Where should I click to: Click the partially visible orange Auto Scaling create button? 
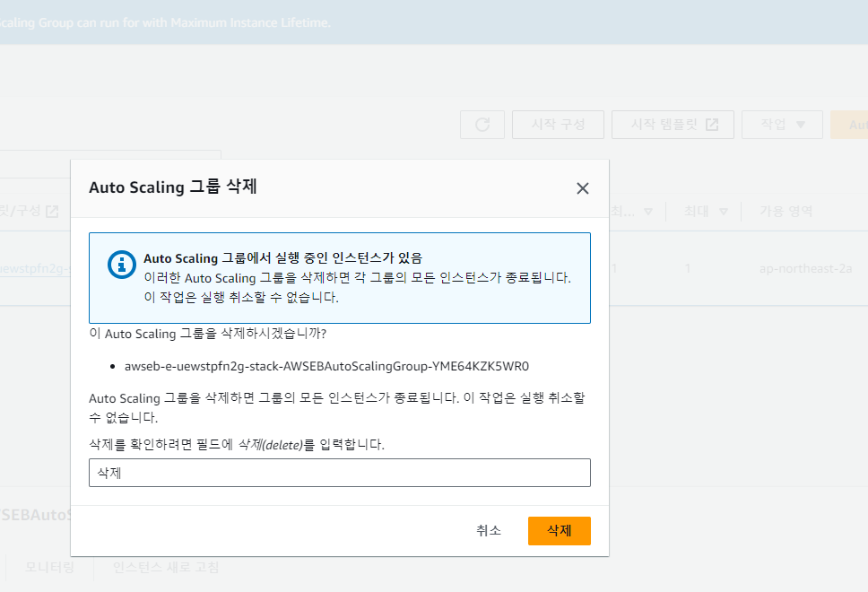849,125
